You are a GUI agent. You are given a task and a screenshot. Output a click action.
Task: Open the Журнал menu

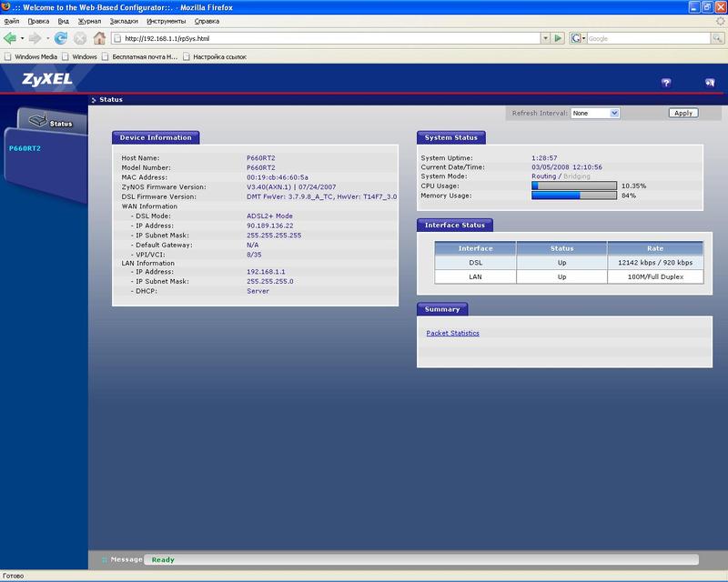(x=89, y=21)
